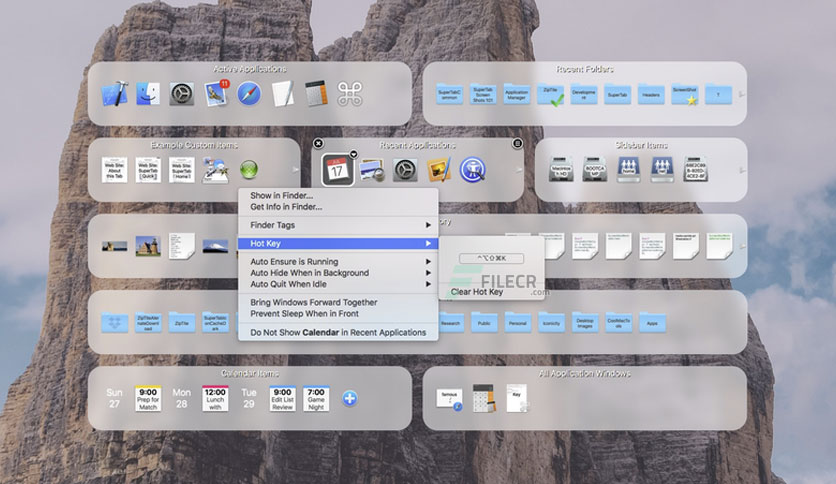
Task: Add a new calendar item with plus
Action: click(x=350, y=398)
